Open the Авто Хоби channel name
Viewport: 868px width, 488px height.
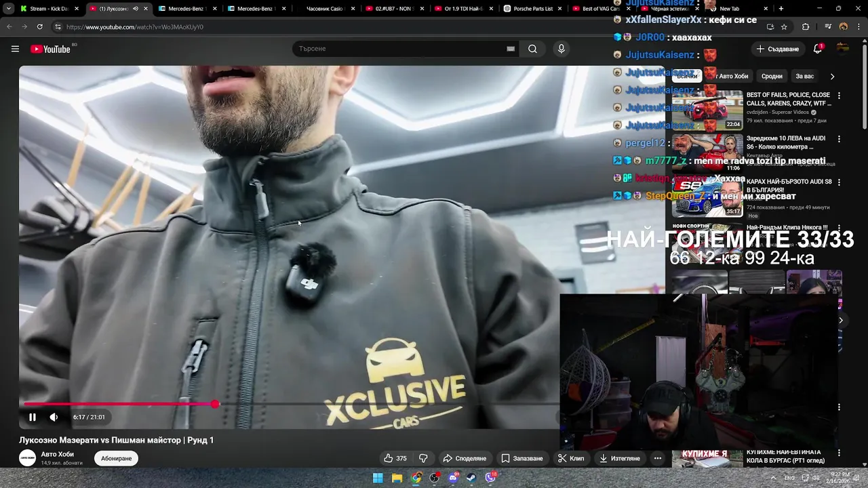point(58,454)
